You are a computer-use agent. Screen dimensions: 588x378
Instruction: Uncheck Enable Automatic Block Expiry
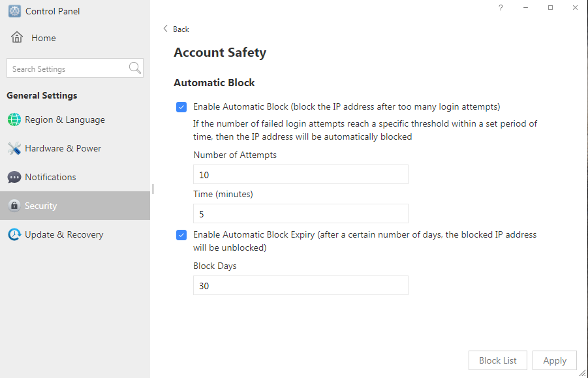tap(181, 235)
